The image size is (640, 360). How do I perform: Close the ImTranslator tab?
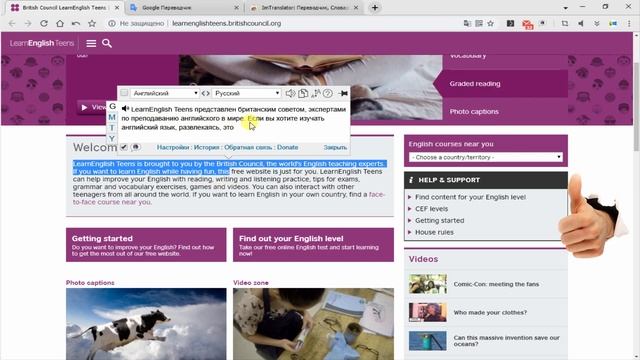click(356, 8)
